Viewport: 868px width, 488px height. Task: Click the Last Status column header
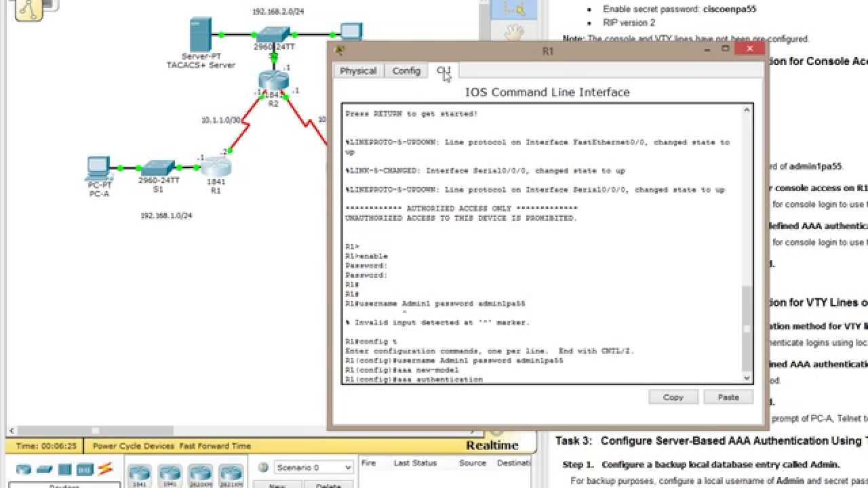coord(415,463)
